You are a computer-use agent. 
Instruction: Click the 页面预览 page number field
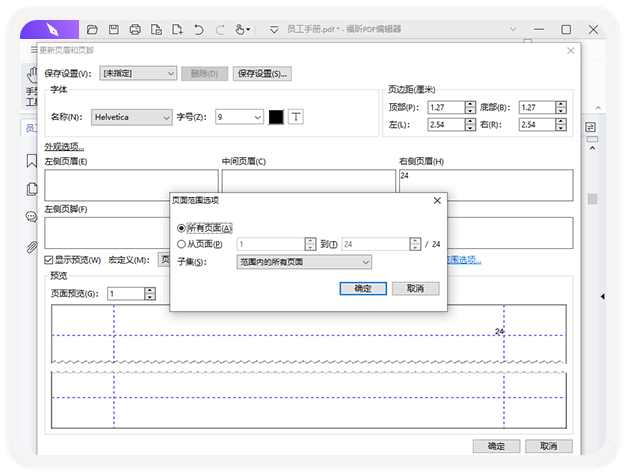coord(126,294)
